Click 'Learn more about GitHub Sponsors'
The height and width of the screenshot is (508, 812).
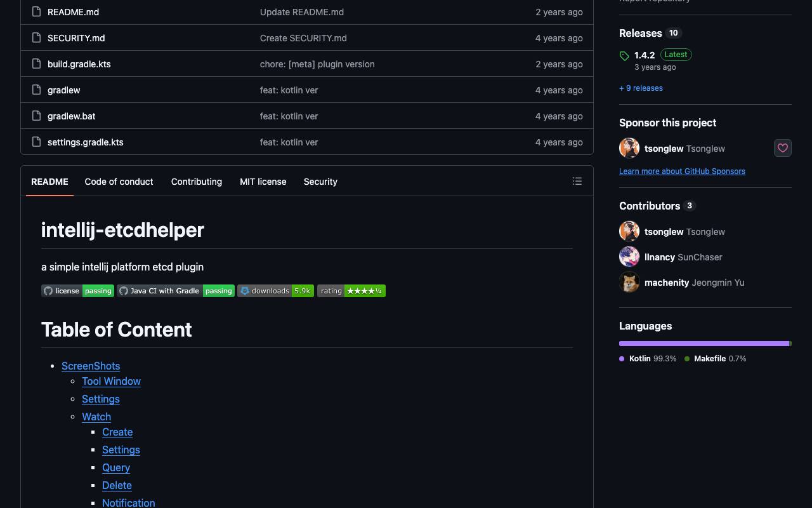[682, 171]
